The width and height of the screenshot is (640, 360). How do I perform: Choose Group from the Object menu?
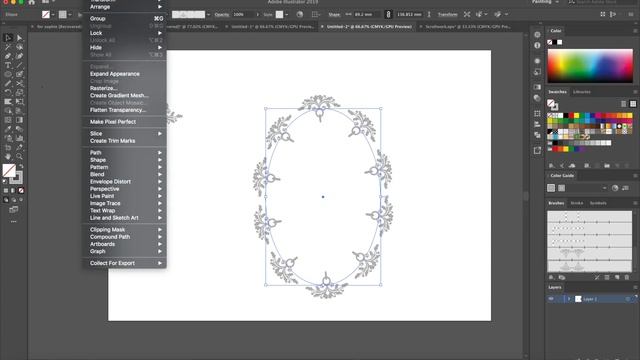(x=124, y=19)
